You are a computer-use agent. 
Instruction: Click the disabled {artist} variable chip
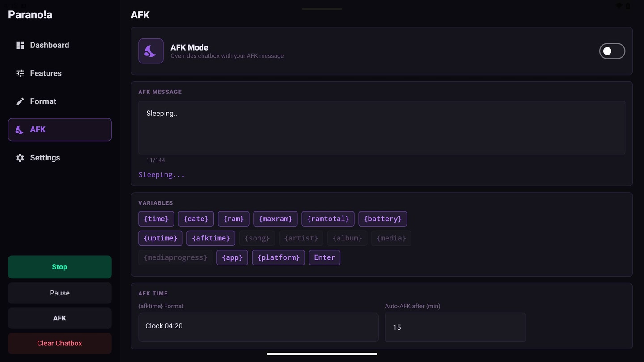(x=301, y=238)
